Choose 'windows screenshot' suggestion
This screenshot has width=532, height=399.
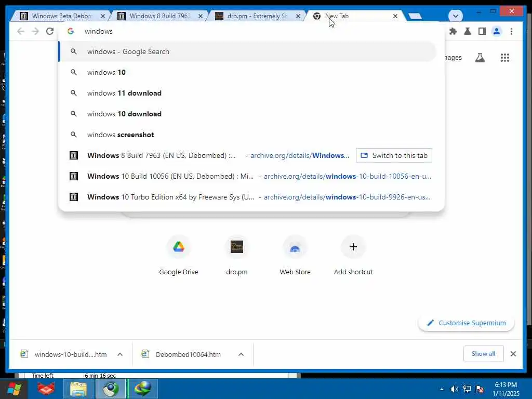click(x=248, y=135)
